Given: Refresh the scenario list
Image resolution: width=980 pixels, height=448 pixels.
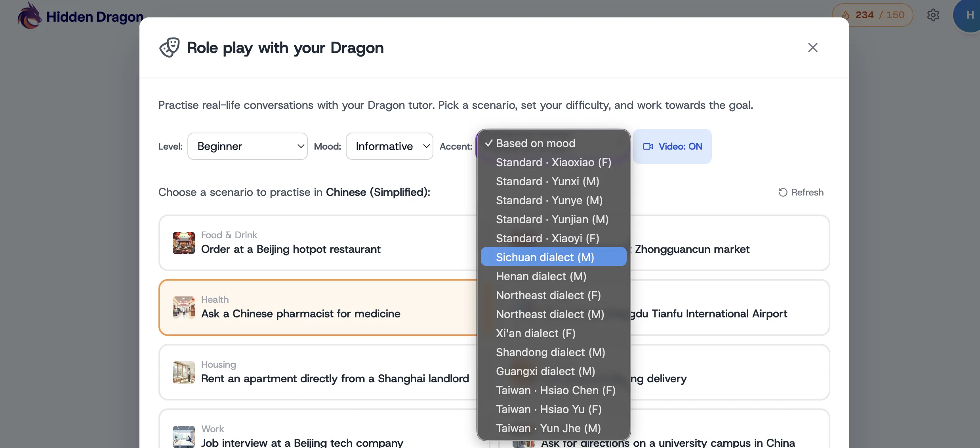Looking at the screenshot, I should [x=801, y=192].
